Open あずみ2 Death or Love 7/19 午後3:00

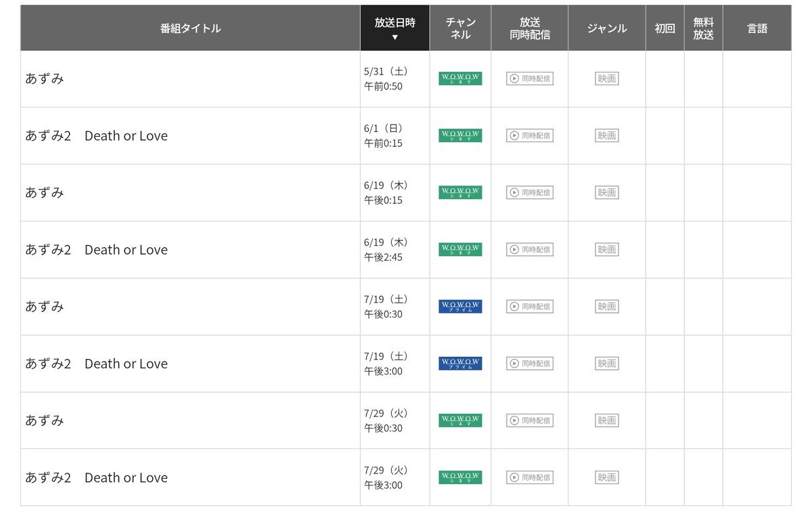[x=97, y=364]
